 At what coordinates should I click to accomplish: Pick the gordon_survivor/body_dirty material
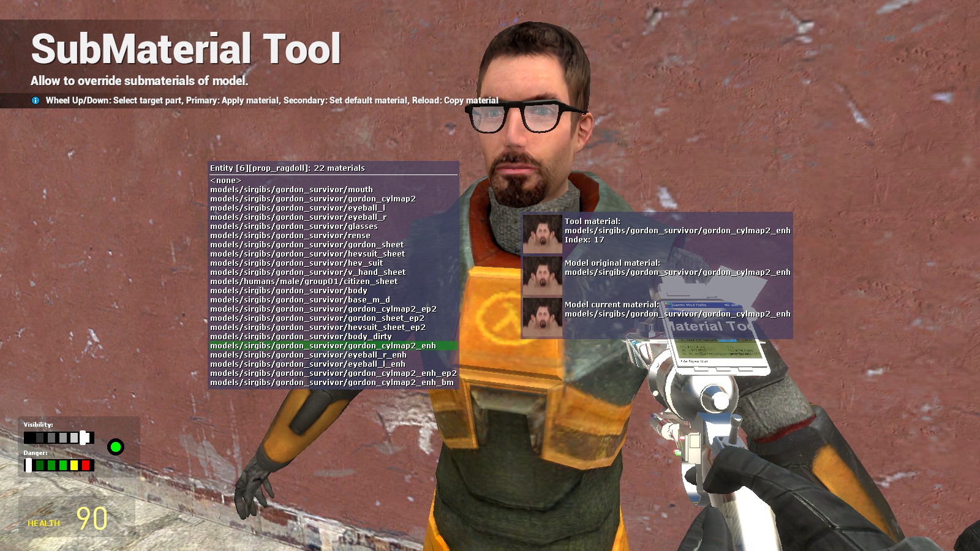click(333, 337)
